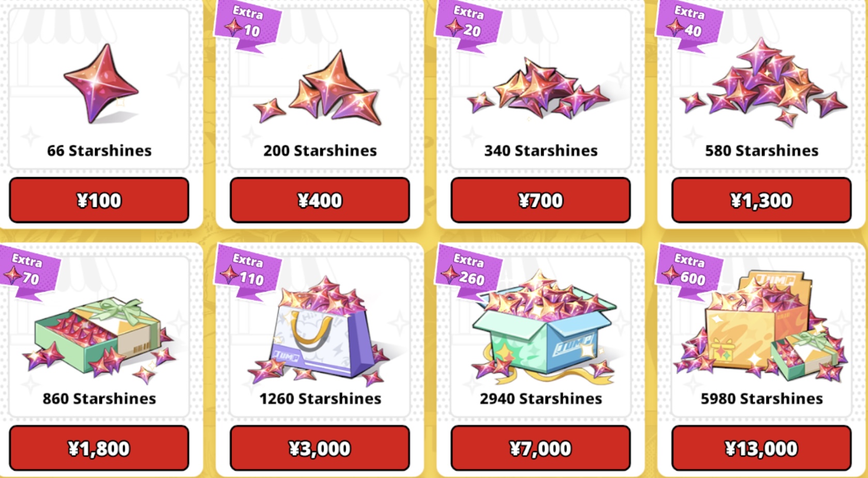Select the 580 Starshines star heap image
This screenshot has width=868, height=478.
763,82
